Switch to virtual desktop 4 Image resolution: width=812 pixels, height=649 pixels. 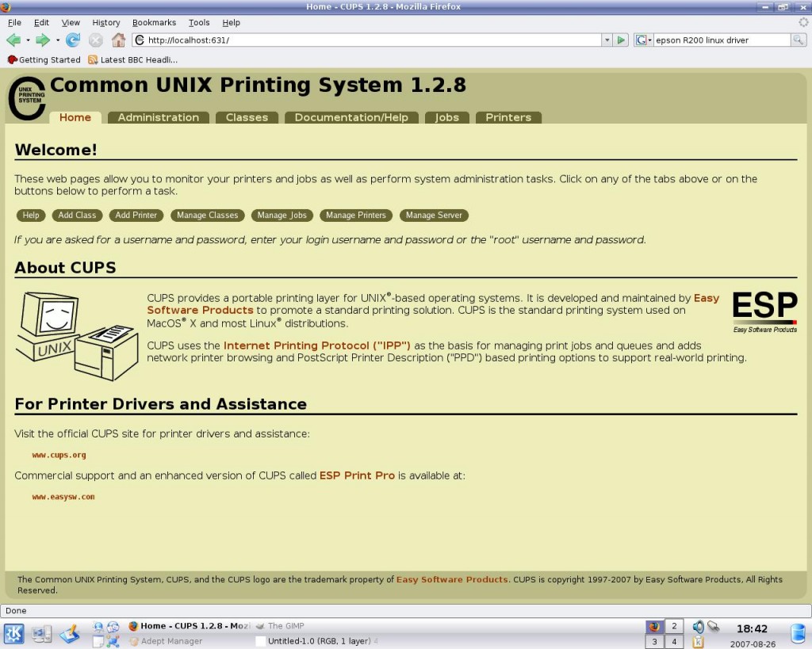674,642
